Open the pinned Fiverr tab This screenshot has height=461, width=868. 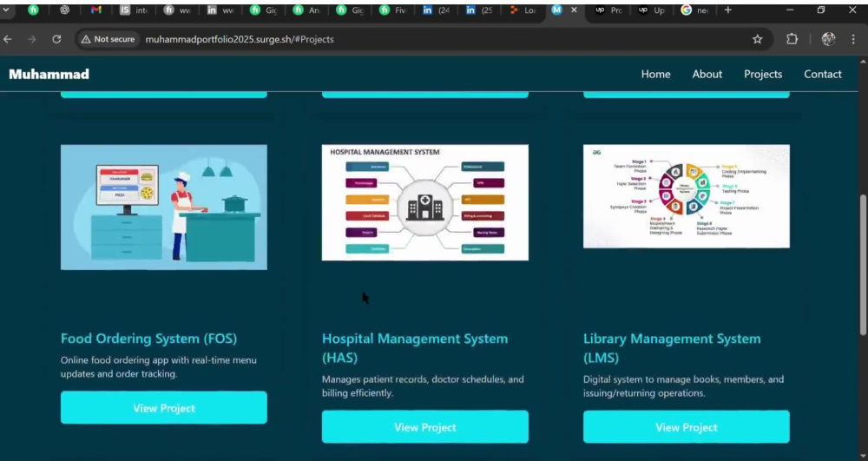point(33,10)
